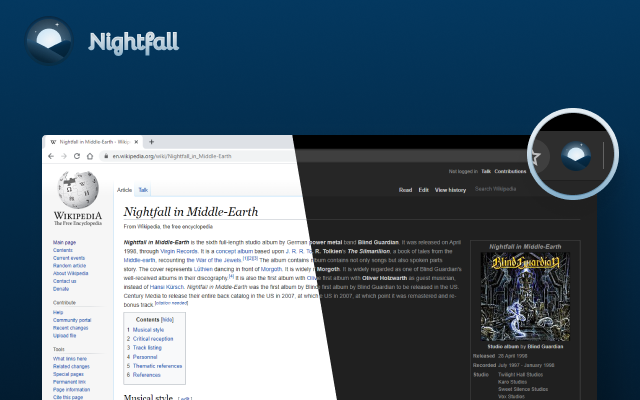Open Special pages sidebar link
Viewport: 640px width, 400px height.
68,374
